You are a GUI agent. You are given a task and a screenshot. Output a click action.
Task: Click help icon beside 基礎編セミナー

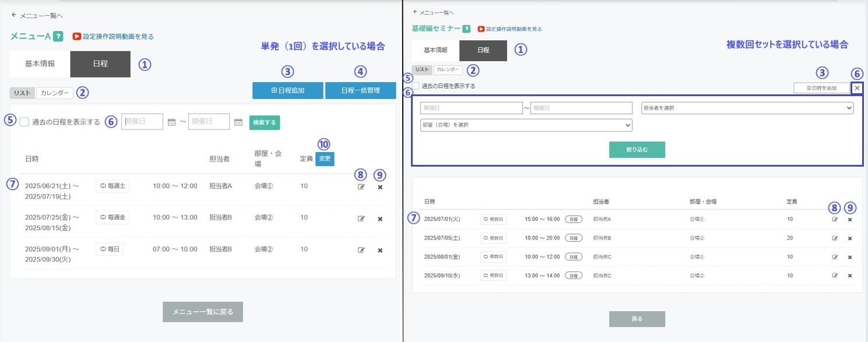(x=466, y=29)
